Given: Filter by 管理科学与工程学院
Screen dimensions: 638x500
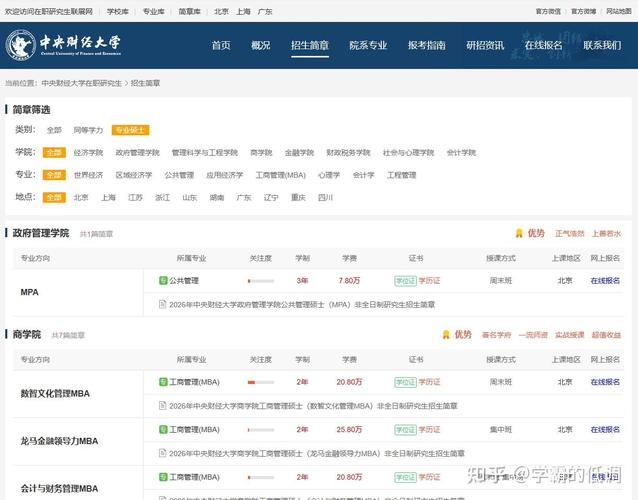Looking at the screenshot, I should click(x=205, y=153).
